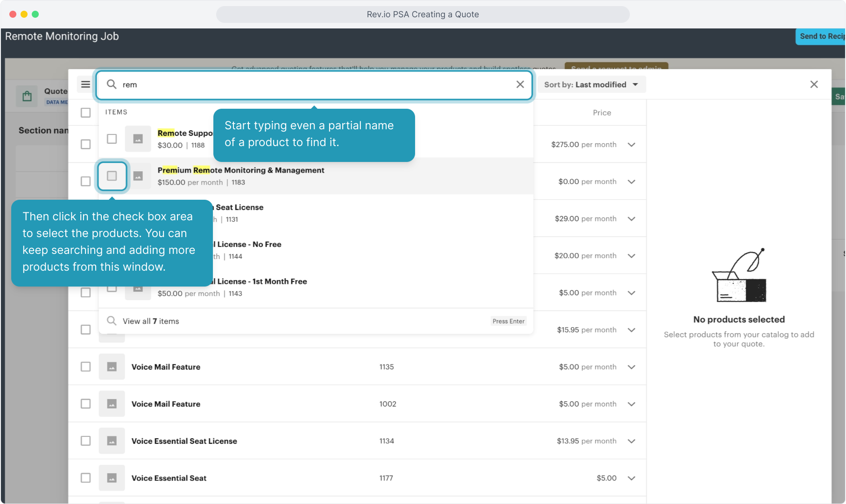
Task: Click image icon for Voice Essential Seat
Action: (112, 478)
